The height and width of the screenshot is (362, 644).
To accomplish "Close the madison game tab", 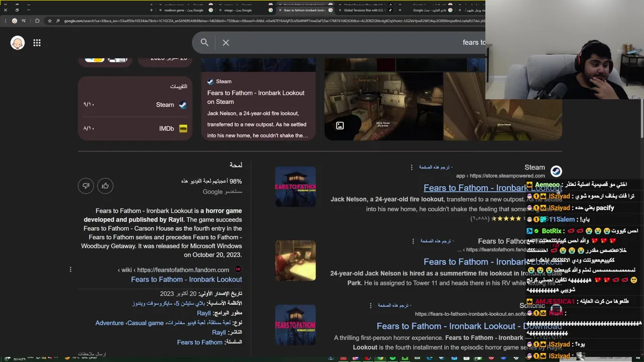I will (x=160, y=10).
